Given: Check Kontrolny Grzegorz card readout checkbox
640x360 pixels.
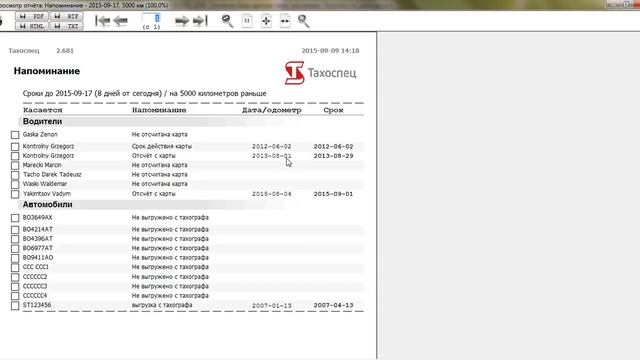Looking at the screenshot, I should 15,156.
